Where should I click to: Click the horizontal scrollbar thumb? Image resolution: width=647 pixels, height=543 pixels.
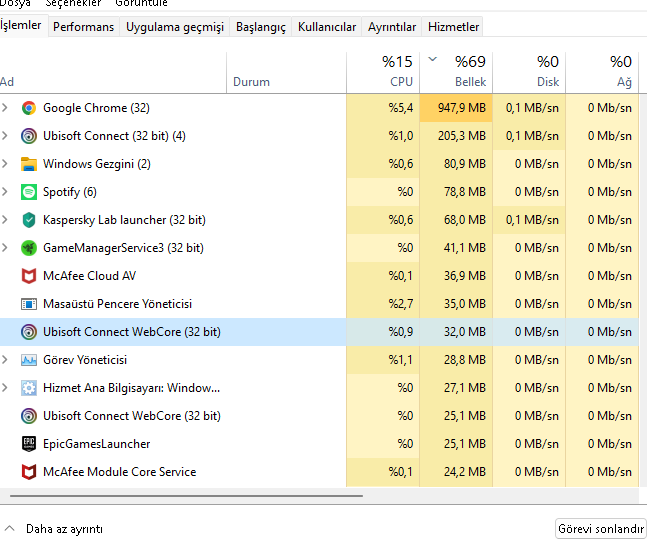187,496
